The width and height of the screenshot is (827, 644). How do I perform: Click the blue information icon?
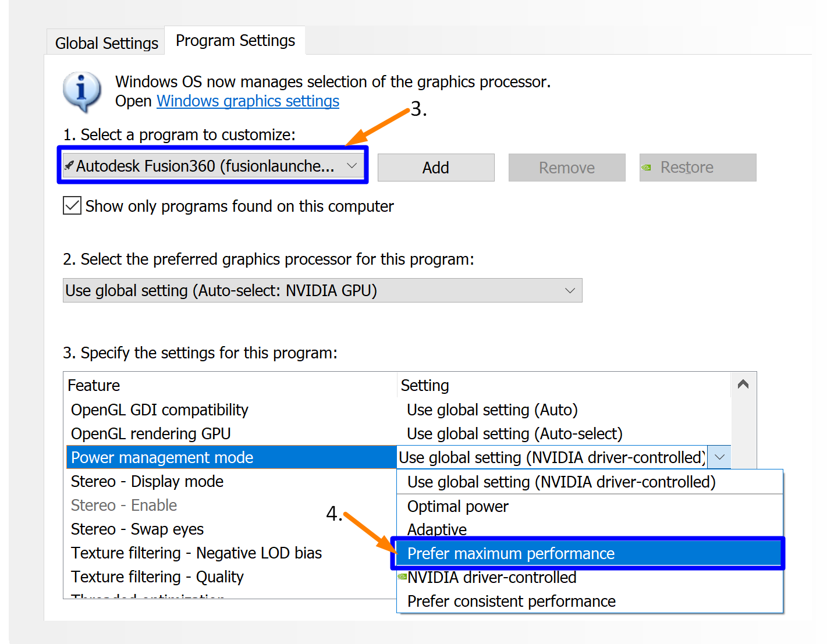click(81, 91)
